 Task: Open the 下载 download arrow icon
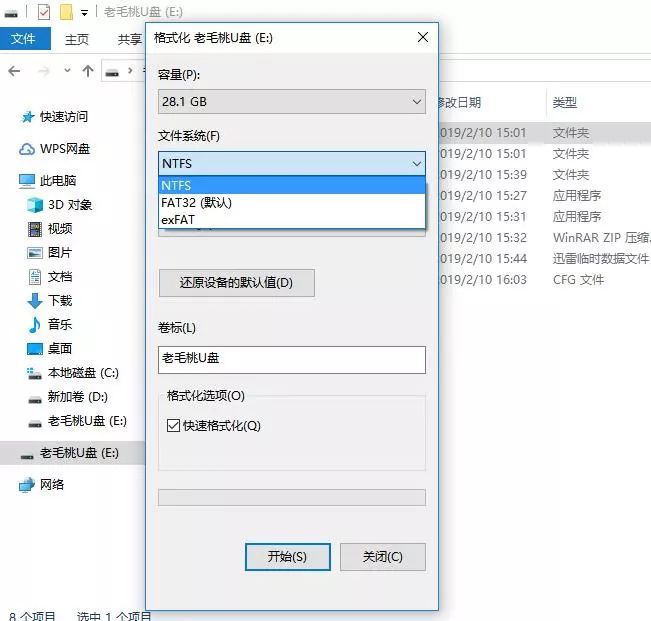35,301
